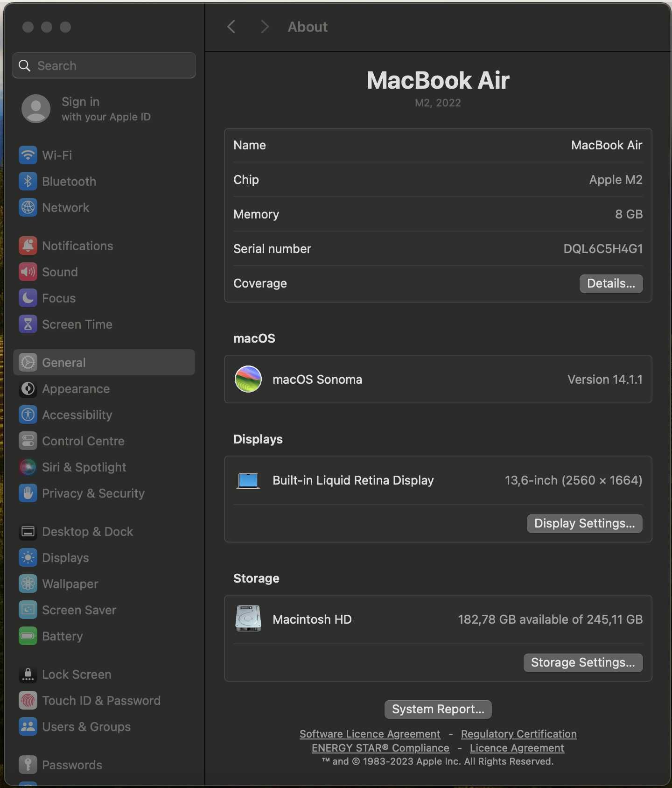Click the Users & Groups icon
Screen dimensions: 672x788
(28, 726)
